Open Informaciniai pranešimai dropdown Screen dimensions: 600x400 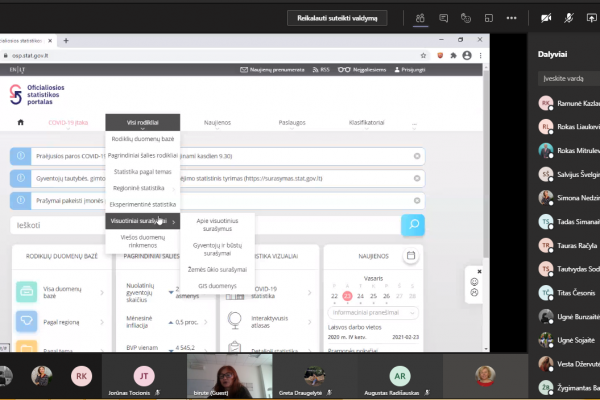(x=373, y=313)
